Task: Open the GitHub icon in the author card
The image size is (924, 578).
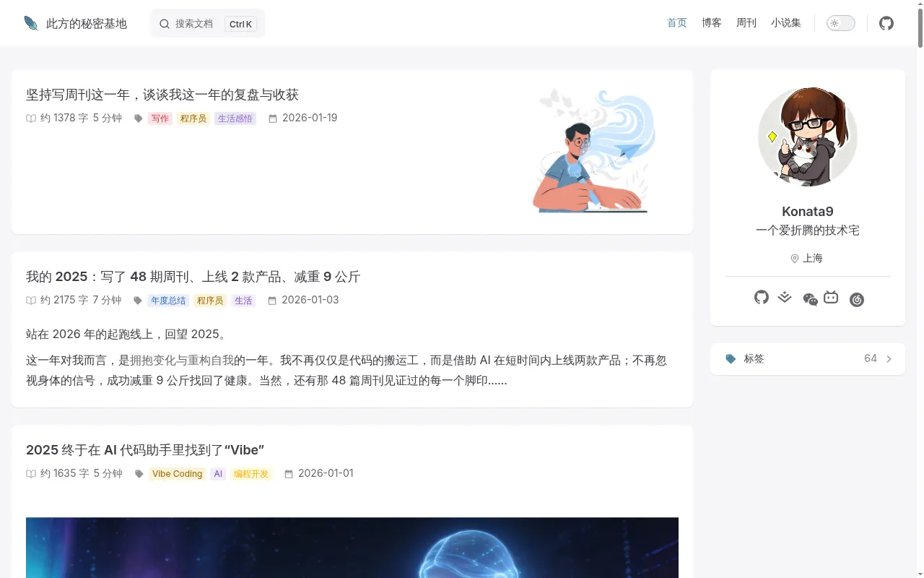Action: coord(762,297)
